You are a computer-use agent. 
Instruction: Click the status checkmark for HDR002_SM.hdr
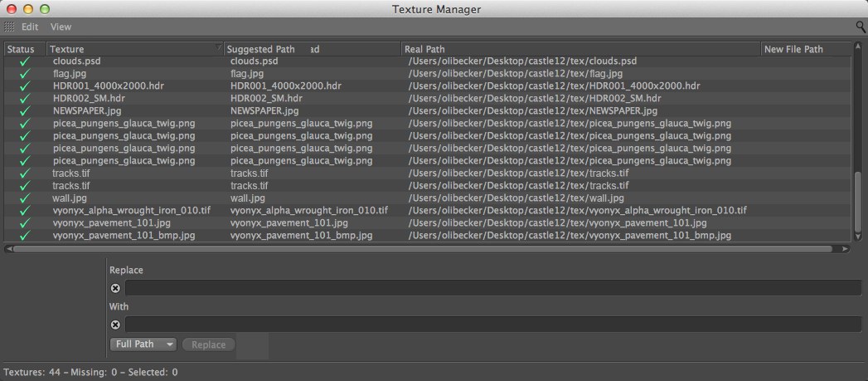tap(25, 98)
